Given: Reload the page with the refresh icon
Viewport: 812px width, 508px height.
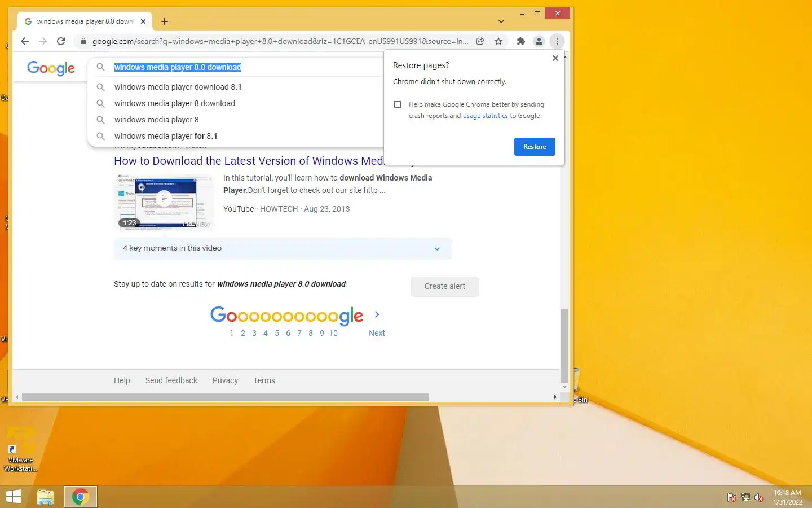Looking at the screenshot, I should point(61,41).
